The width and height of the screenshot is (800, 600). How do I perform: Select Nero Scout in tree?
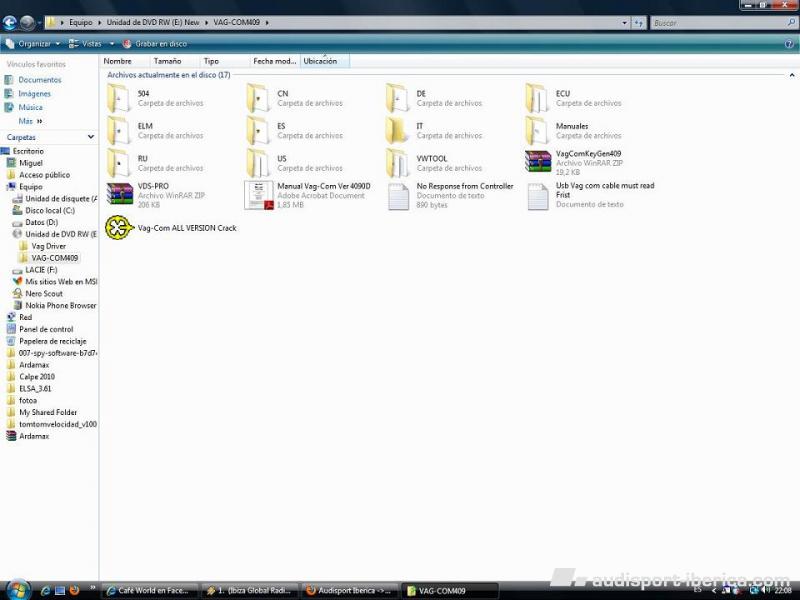click(x=38, y=293)
